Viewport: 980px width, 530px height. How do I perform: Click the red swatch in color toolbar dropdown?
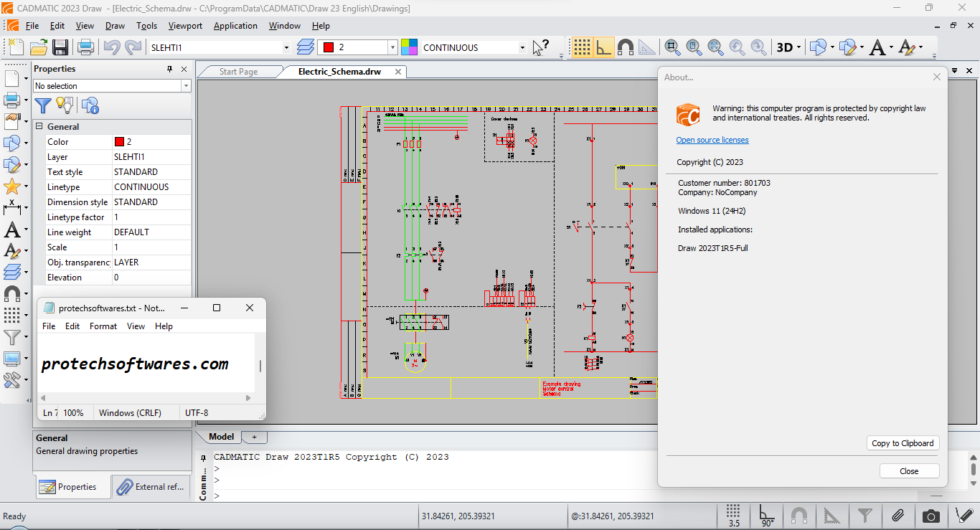click(x=329, y=47)
